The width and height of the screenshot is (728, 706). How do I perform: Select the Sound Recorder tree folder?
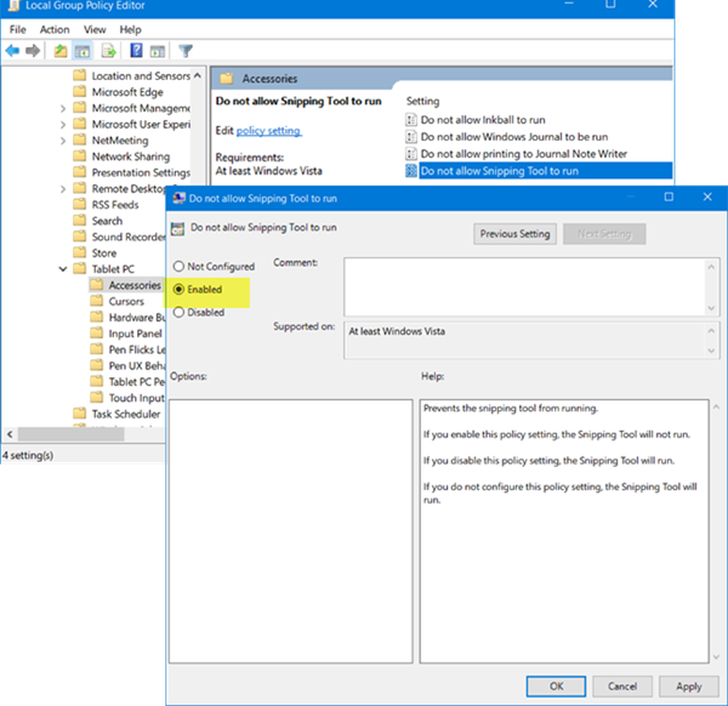(128, 237)
